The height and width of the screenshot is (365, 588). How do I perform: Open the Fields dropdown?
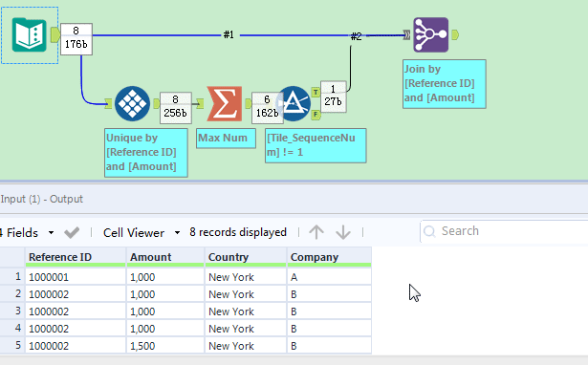click(51, 233)
